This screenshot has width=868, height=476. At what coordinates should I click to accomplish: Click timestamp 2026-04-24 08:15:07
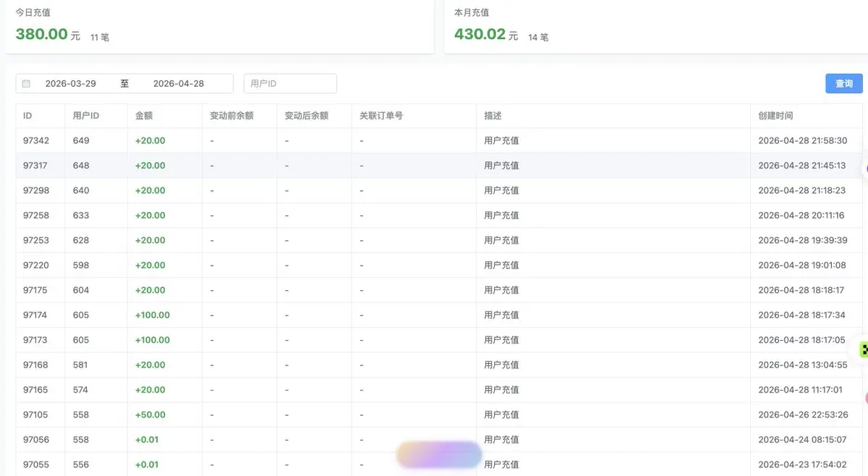pyautogui.click(x=802, y=440)
